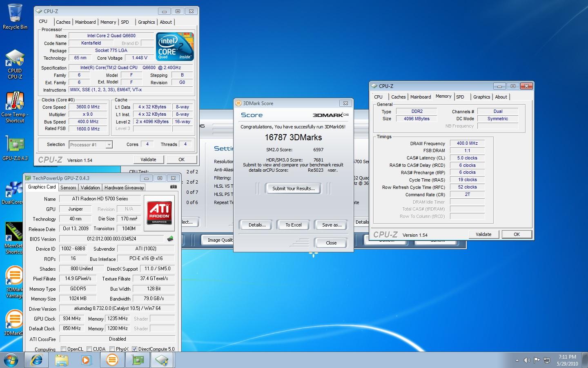588x368 pixels.
Task: Click Validate in right CPU-Z window
Action: tap(483, 234)
